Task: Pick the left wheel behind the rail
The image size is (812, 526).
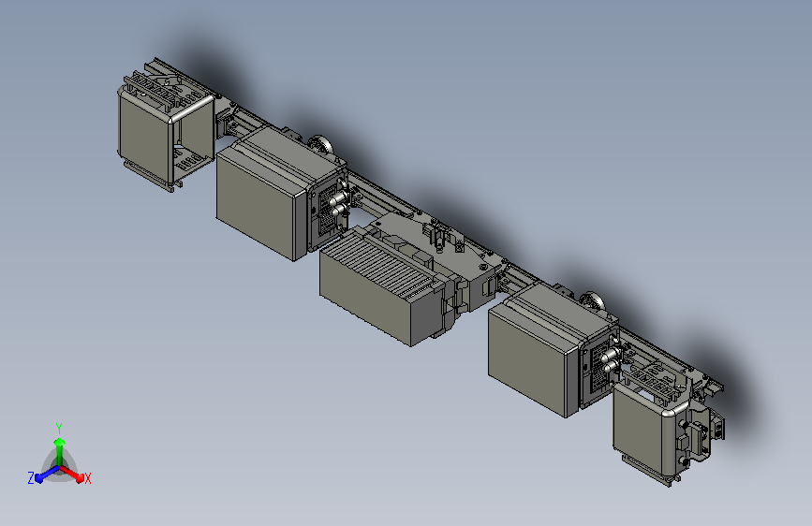Action: [321, 144]
